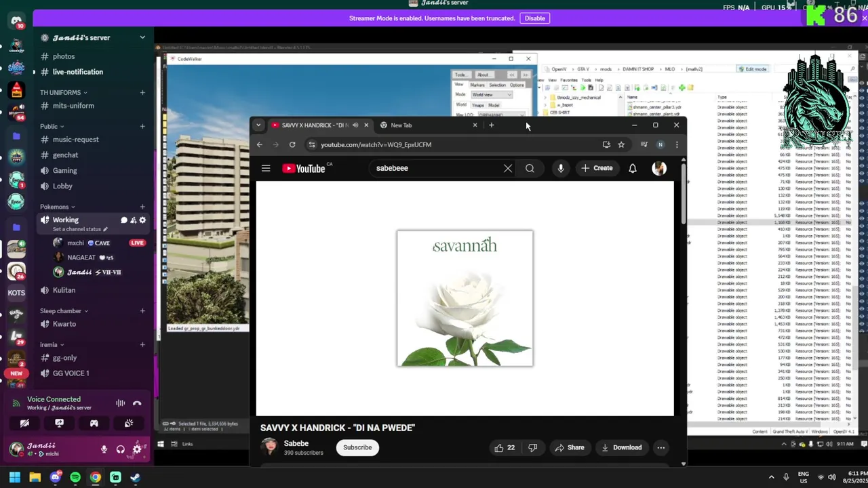Viewport: 868px width, 488px height.
Task: Open Chrome three-dot menu
Action: (677, 144)
